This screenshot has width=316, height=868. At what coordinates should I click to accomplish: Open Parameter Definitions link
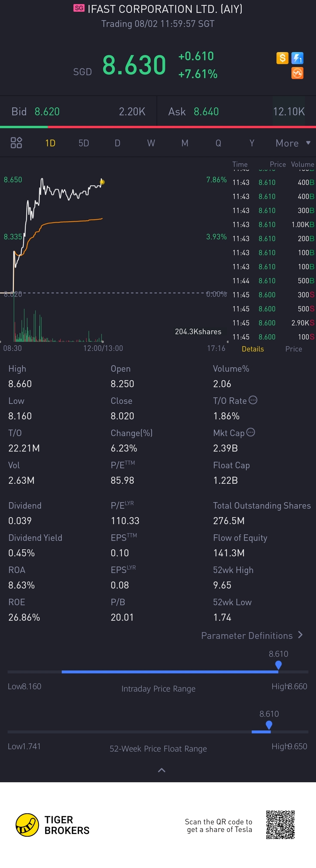[252, 636]
